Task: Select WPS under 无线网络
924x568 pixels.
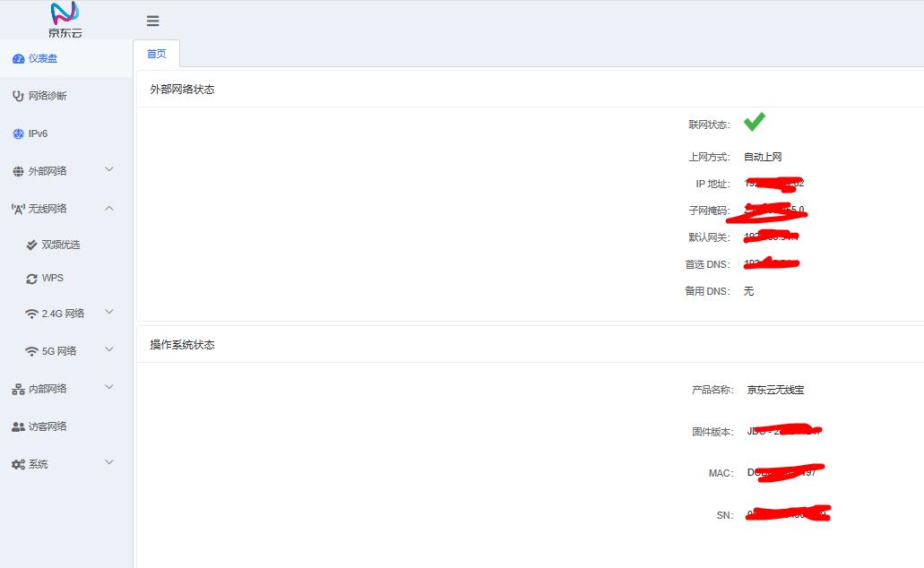Action: (66, 278)
